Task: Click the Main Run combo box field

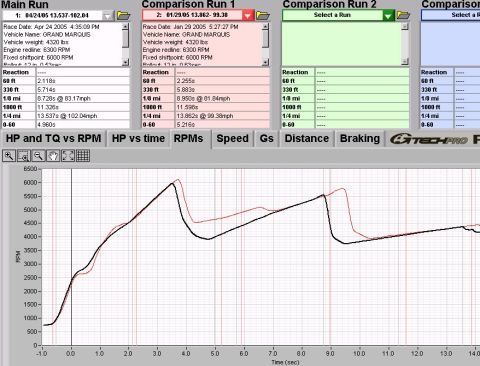Action: [52, 16]
